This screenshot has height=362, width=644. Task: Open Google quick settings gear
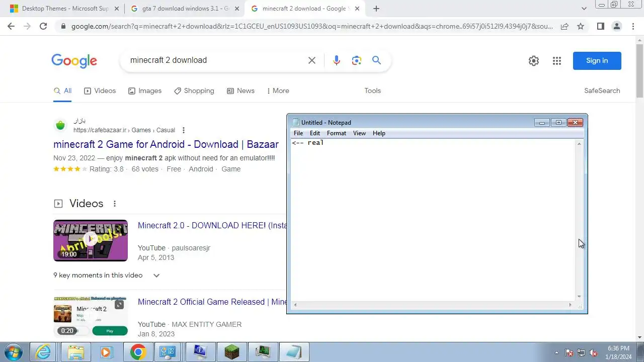pos(534,61)
